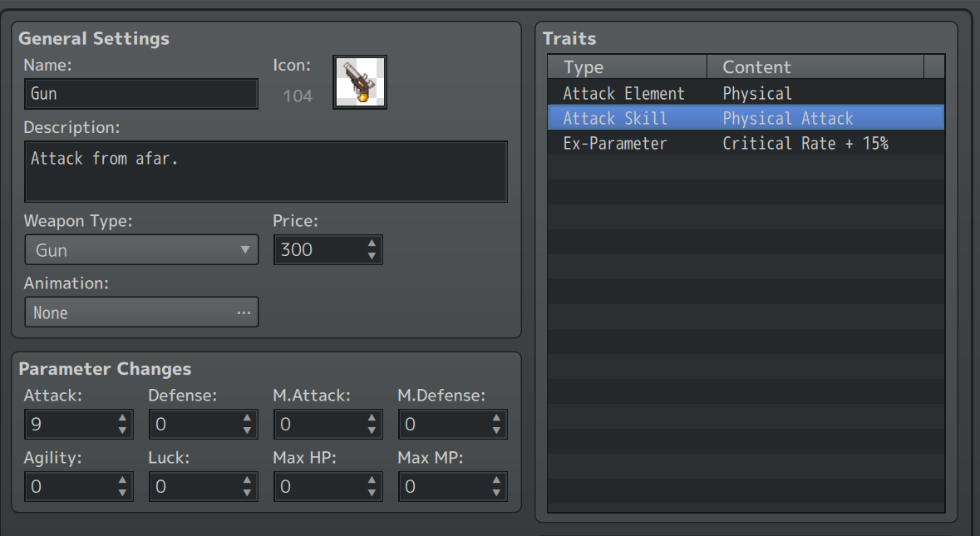980x536 pixels.
Task: Increase the Defense parameter value
Action: pos(247,418)
